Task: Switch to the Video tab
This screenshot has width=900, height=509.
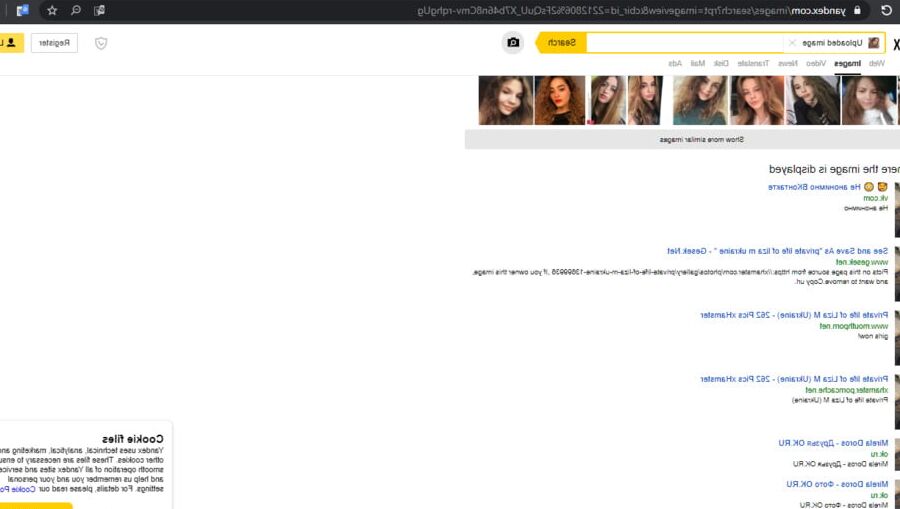Action: coord(816,63)
